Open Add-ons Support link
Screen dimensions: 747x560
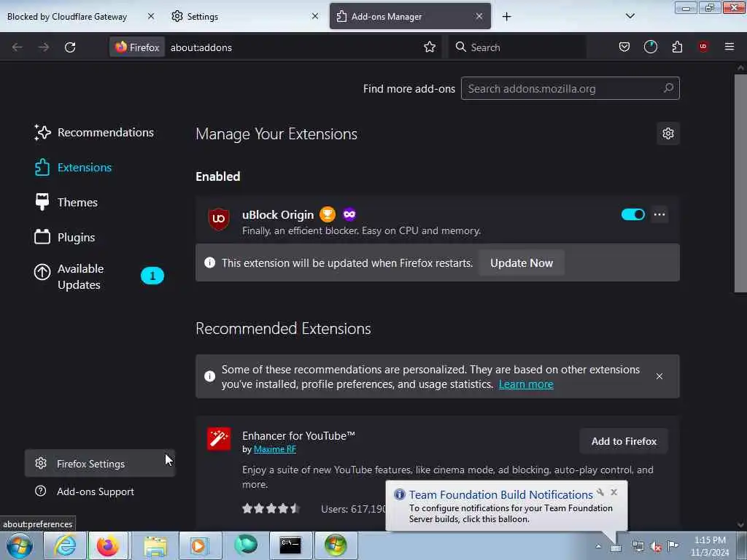point(85,491)
